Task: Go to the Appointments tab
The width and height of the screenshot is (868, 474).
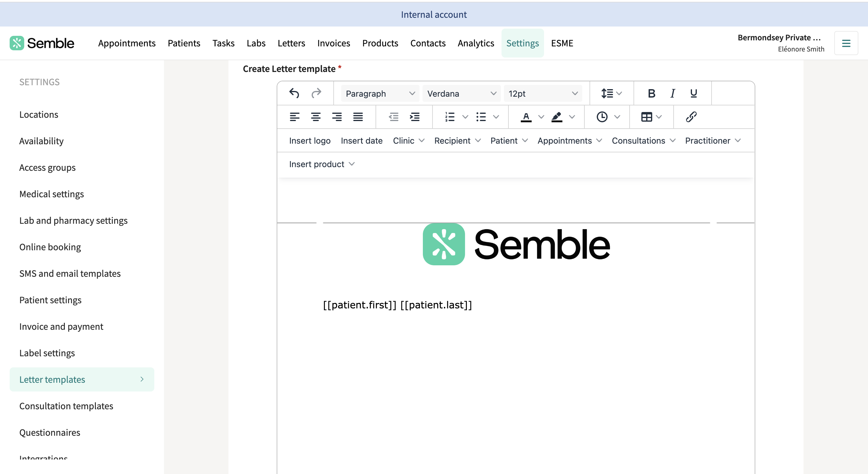Action: [127, 43]
